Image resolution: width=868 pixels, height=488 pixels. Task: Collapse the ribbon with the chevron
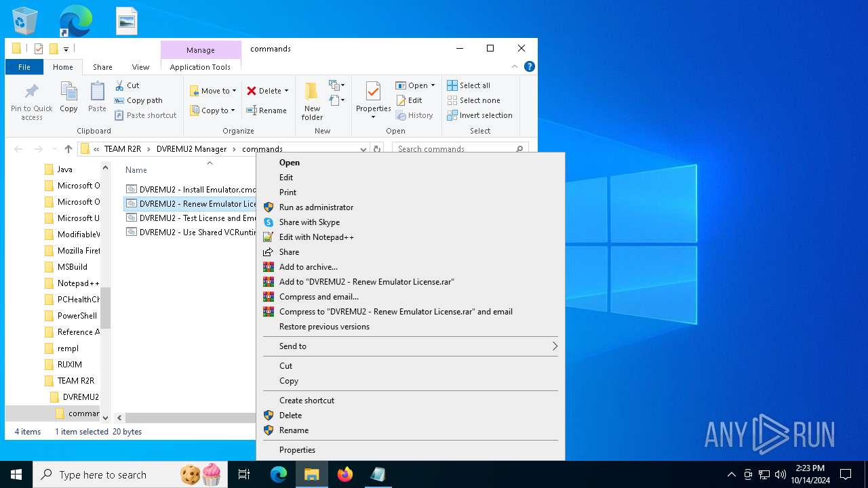(x=515, y=66)
